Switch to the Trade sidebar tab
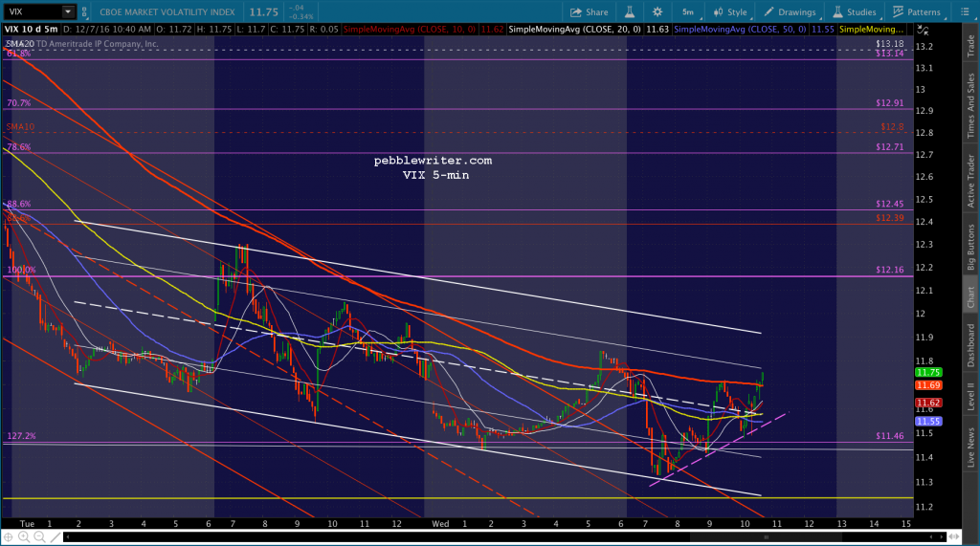Viewport: 980px width, 546px height. (970, 45)
